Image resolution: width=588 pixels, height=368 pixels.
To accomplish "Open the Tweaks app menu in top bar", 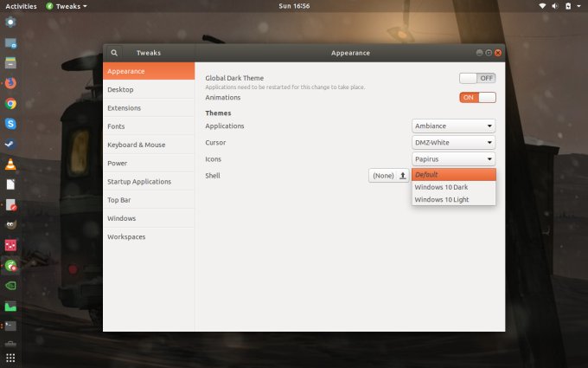I will (67, 6).
